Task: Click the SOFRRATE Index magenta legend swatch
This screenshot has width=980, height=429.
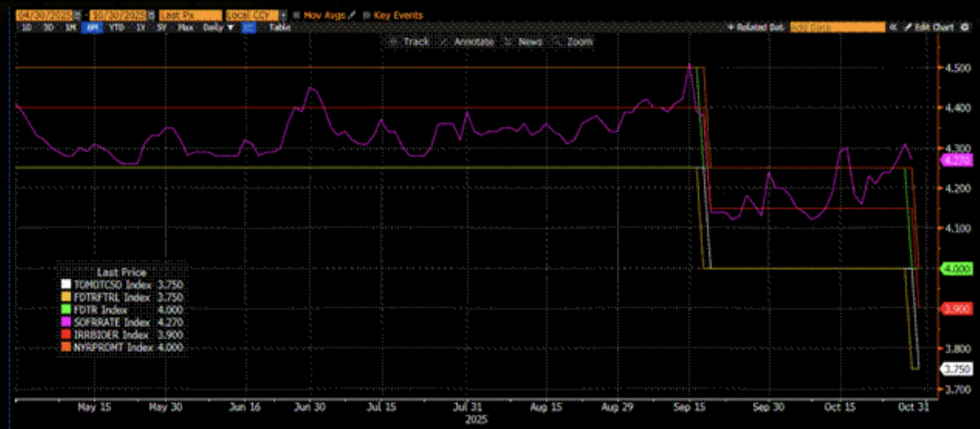Action: click(x=66, y=322)
